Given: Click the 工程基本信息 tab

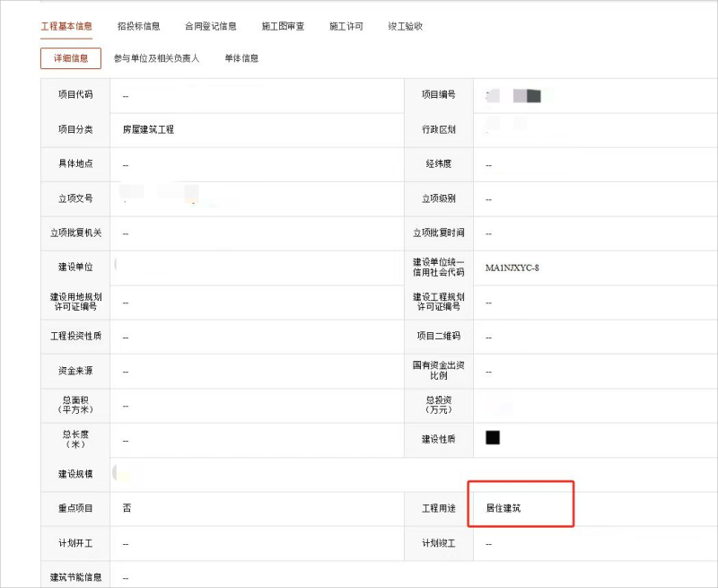Looking at the screenshot, I should pyautogui.click(x=66, y=26).
